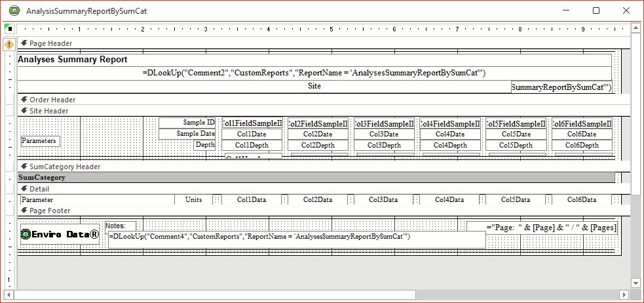Select the Col3FieldSampleID field
Image resolution: width=644 pixels, height=303 pixels.
(x=384, y=123)
